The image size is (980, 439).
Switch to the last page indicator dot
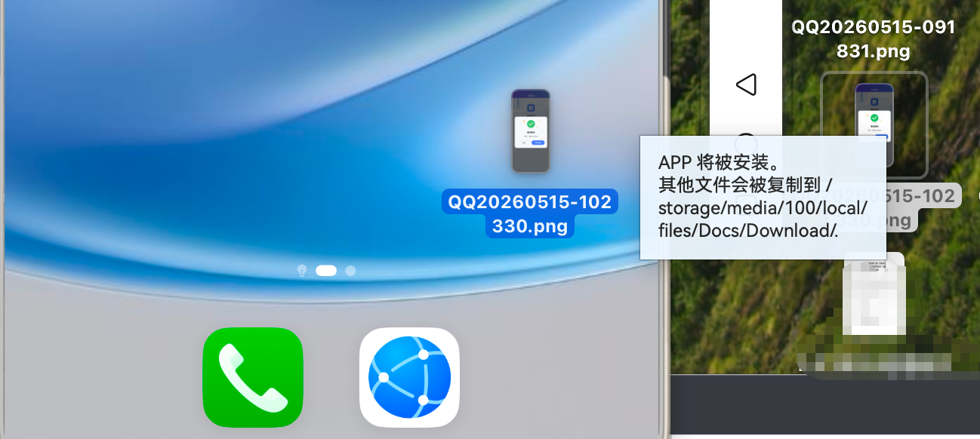tap(350, 270)
